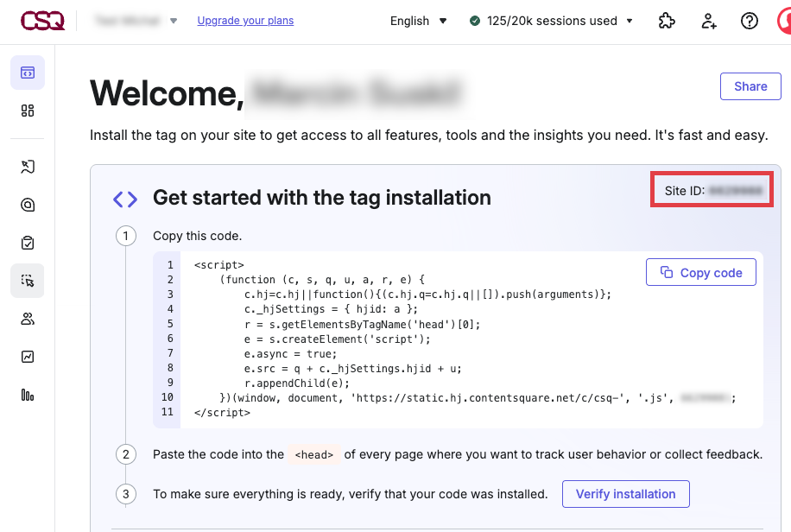Click the Verify installation button
This screenshot has height=532, width=791.
point(625,494)
